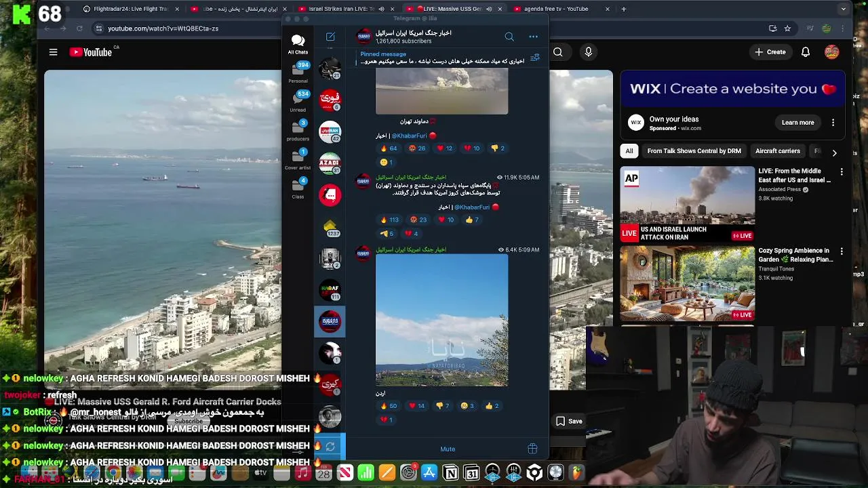
Task: Select chat with red speech-bubble avatar
Action: tap(330, 195)
